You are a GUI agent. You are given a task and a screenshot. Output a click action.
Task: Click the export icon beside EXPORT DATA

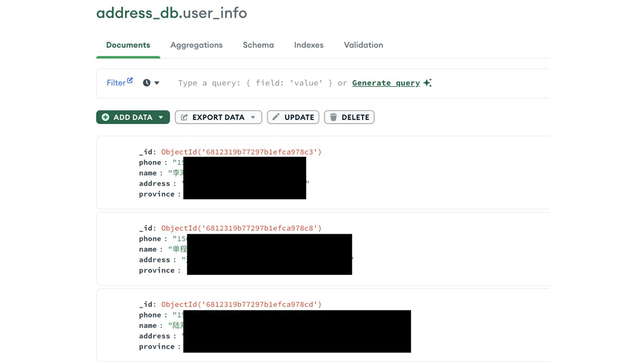click(x=184, y=117)
